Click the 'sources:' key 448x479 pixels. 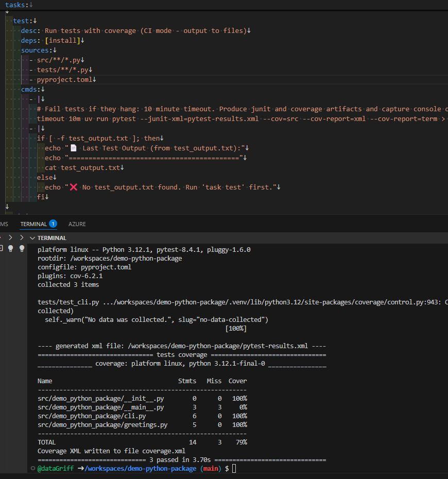[x=37, y=50]
